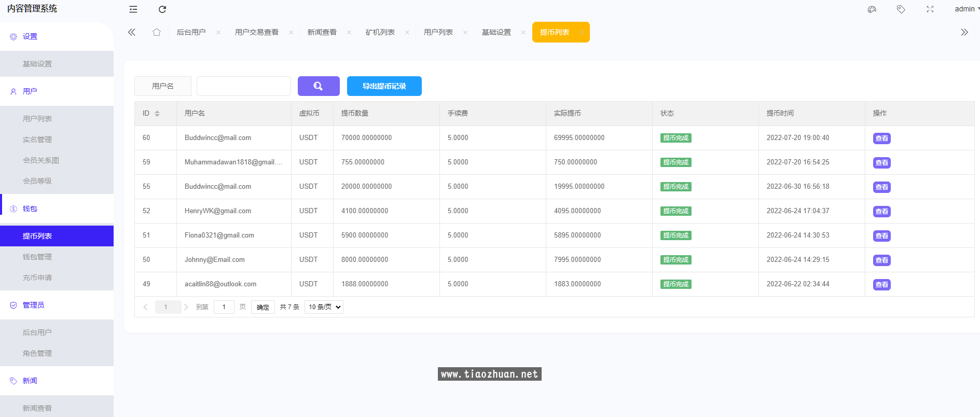Close the 后台用户 tab
Image resolution: width=980 pixels, height=417 pixels.
click(x=218, y=32)
